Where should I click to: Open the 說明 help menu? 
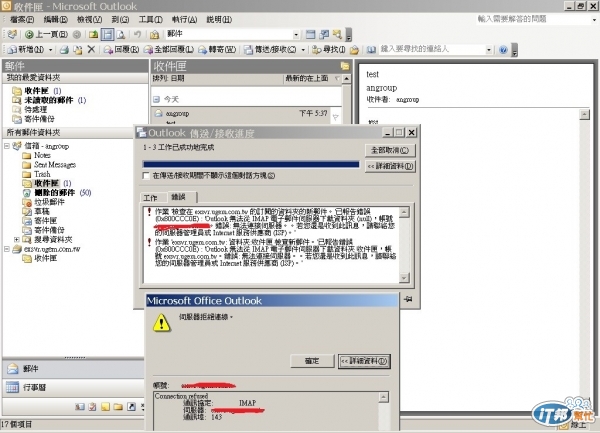(219, 19)
